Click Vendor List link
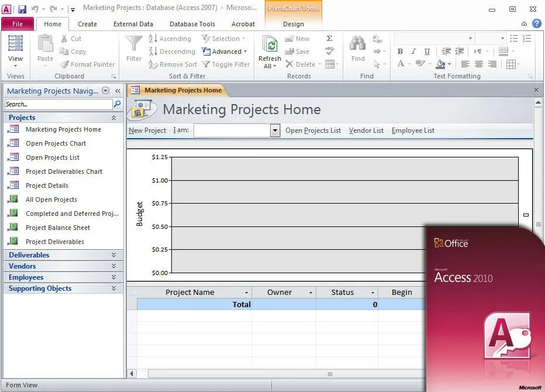 coord(366,130)
